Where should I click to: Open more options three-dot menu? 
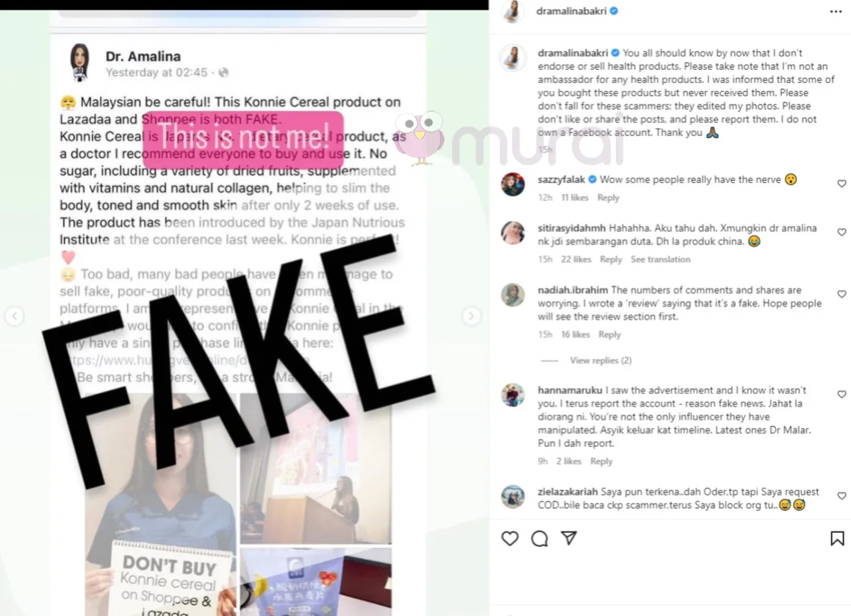pyautogui.click(x=836, y=12)
